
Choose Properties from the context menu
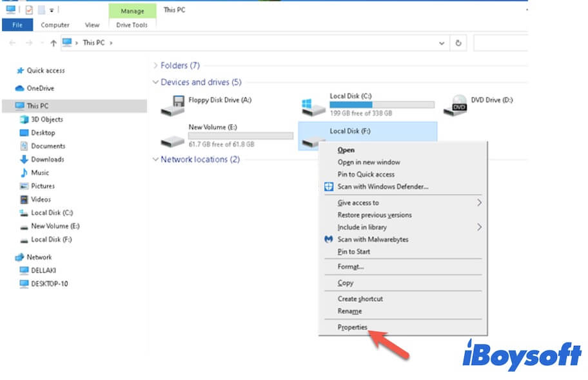352,327
